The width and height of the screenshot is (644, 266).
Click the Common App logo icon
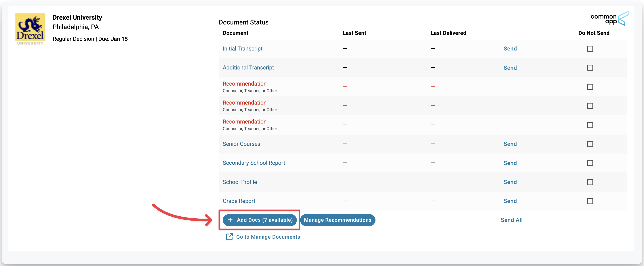623,19
